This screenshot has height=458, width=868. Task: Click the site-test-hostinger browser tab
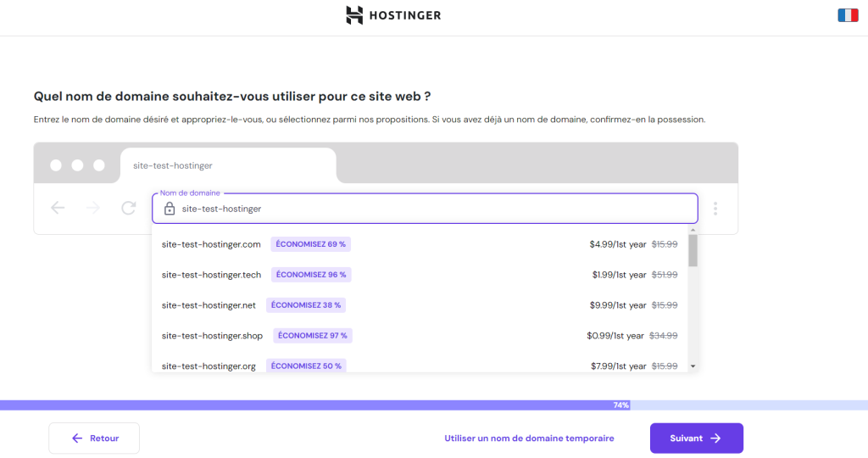[x=227, y=165]
